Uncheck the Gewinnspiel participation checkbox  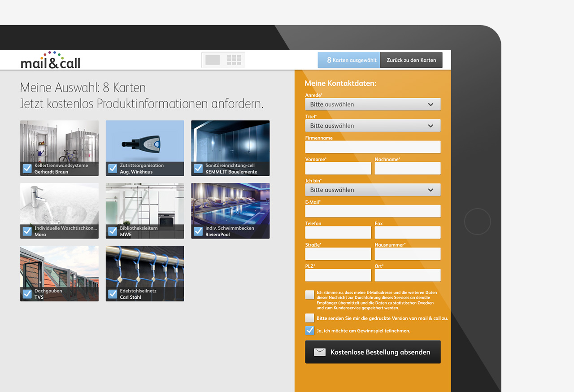310,331
